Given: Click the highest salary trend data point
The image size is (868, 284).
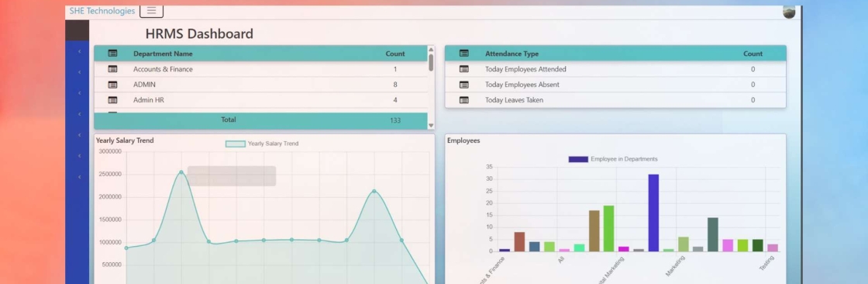Looking at the screenshot, I should [181, 172].
